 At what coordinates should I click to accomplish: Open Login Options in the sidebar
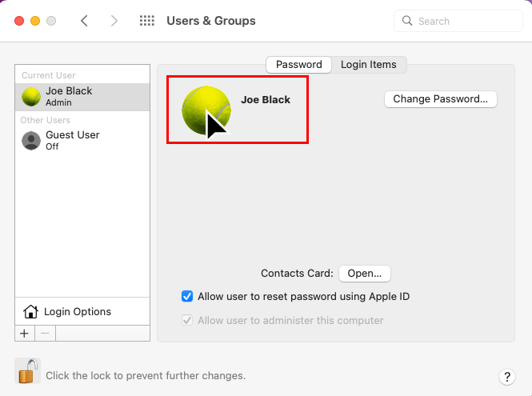[x=77, y=311]
